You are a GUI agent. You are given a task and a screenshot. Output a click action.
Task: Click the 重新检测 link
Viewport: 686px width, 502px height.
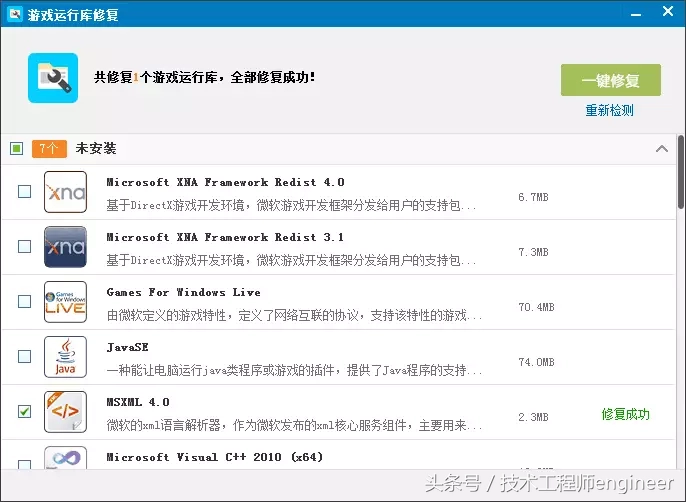point(609,110)
